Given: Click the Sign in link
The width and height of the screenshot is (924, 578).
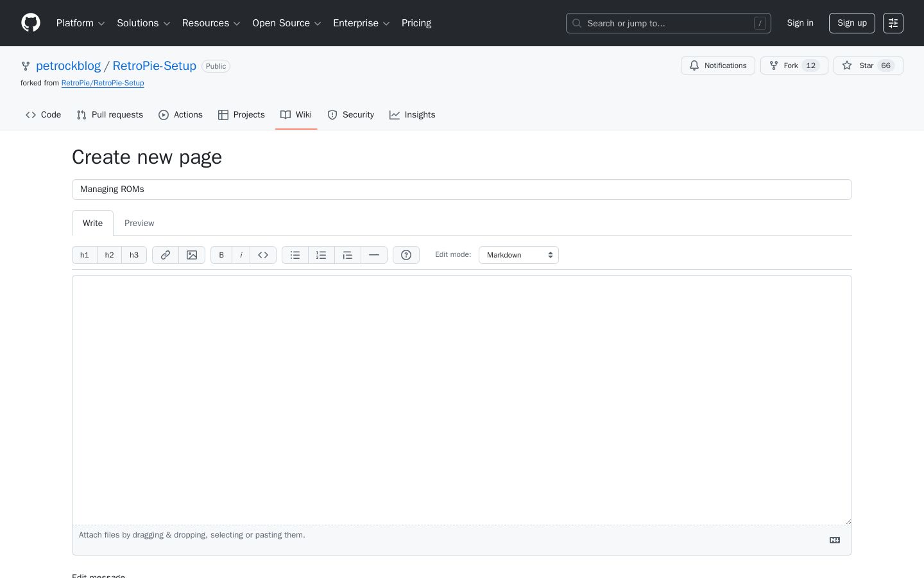Looking at the screenshot, I should click(x=800, y=23).
